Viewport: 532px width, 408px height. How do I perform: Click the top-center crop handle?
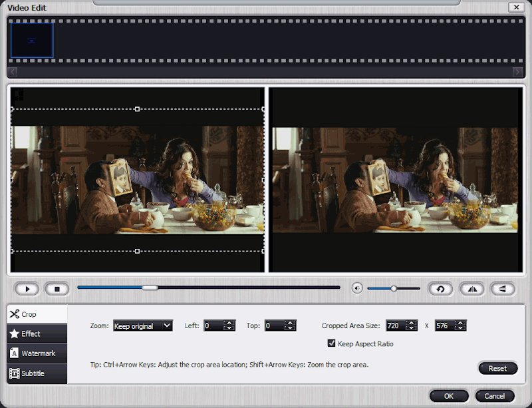tap(137, 109)
